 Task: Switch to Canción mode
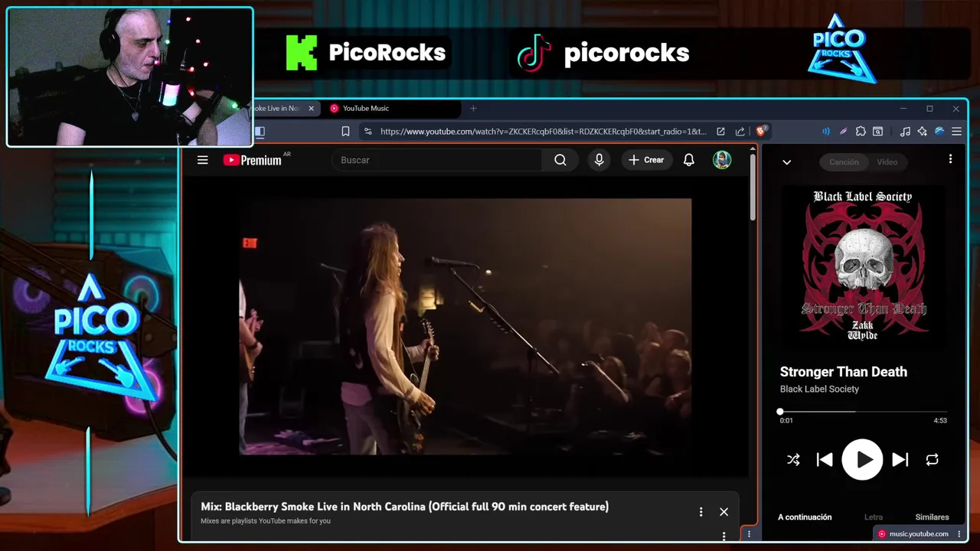[844, 161]
